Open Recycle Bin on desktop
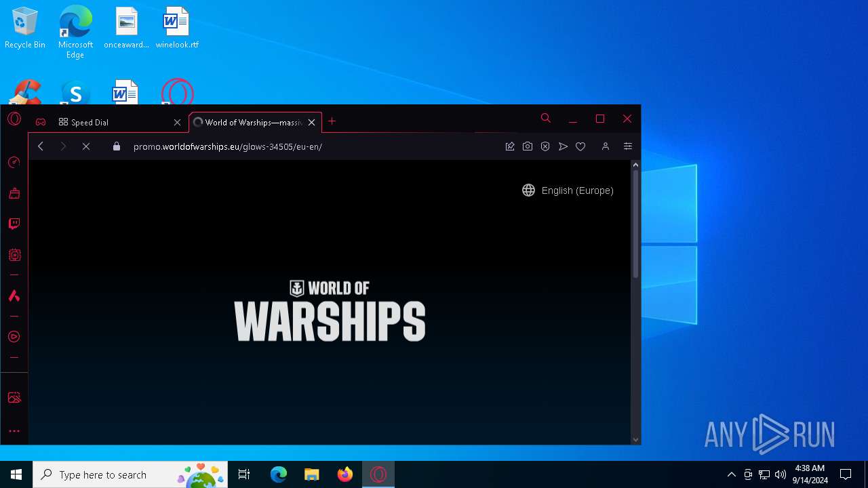The image size is (868, 488). pos(25,28)
